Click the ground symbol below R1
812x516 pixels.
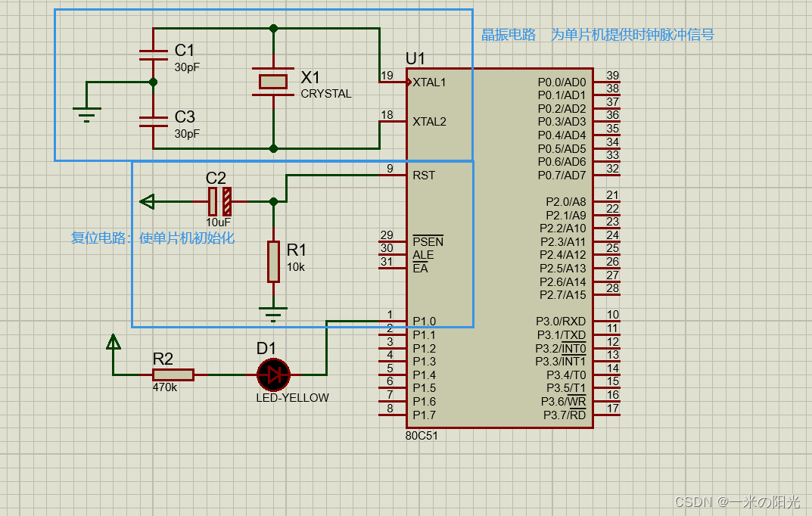click(273, 314)
